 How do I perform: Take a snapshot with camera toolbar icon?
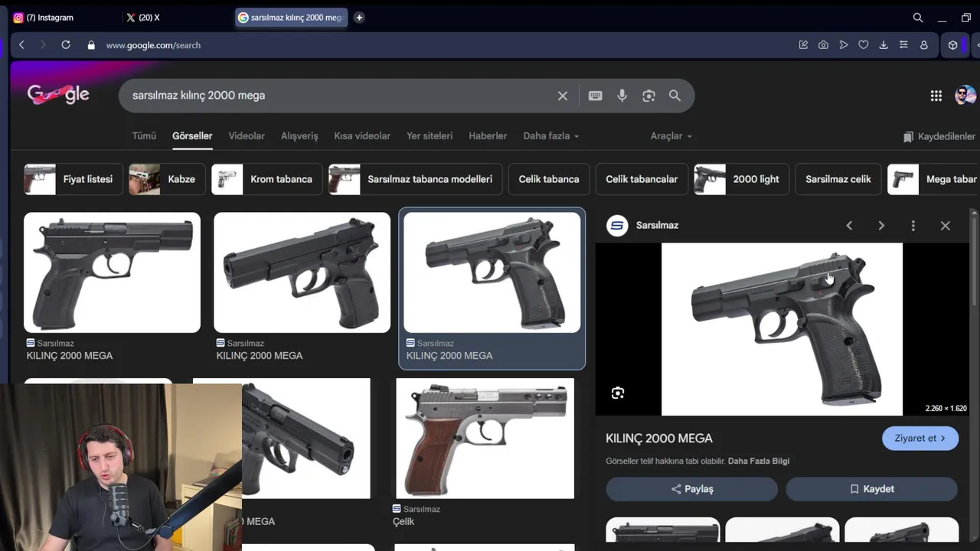(x=823, y=45)
